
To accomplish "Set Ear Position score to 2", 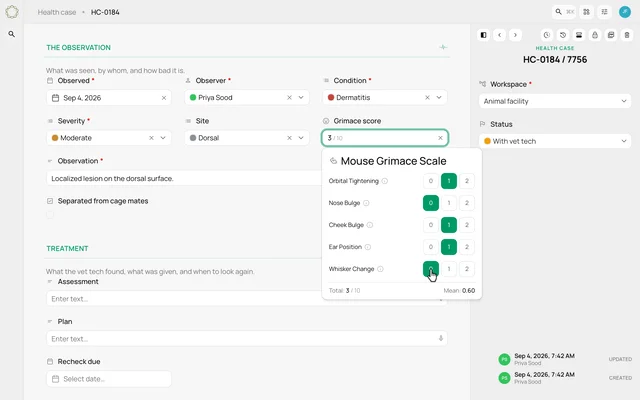I will click(x=467, y=247).
